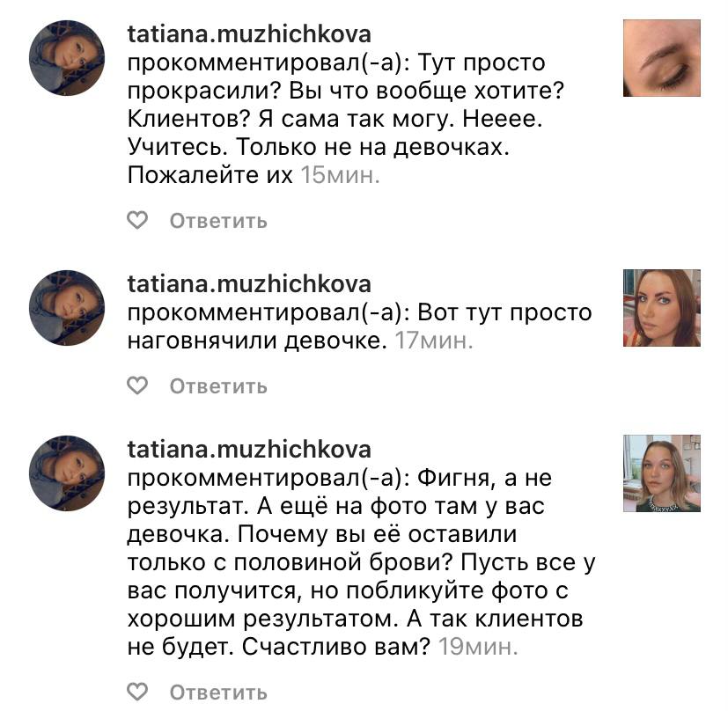Open the dark-haired woman post thumbnail
This screenshot has height=711, width=728.
(662, 308)
